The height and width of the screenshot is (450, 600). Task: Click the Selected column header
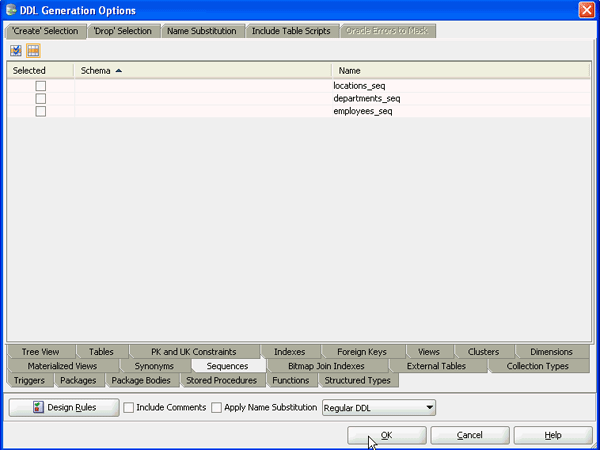point(40,71)
